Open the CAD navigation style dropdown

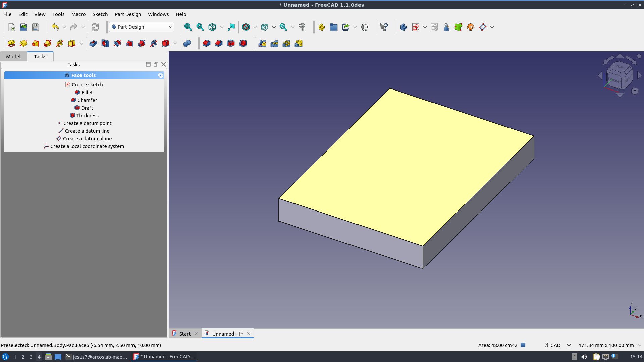pyautogui.click(x=557, y=345)
